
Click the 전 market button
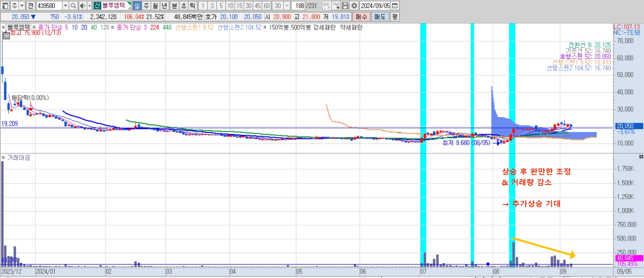[31, 6]
